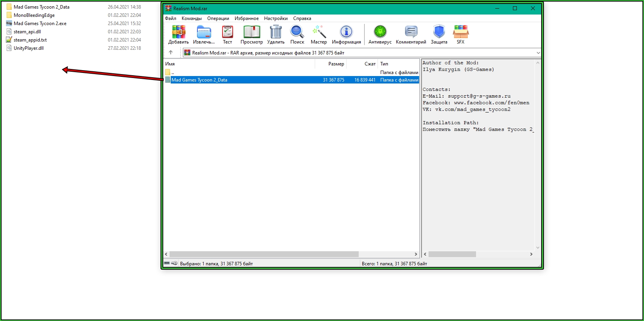
Task: Maximize the Realism Mod.rar WinRAR window
Action: (515, 8)
